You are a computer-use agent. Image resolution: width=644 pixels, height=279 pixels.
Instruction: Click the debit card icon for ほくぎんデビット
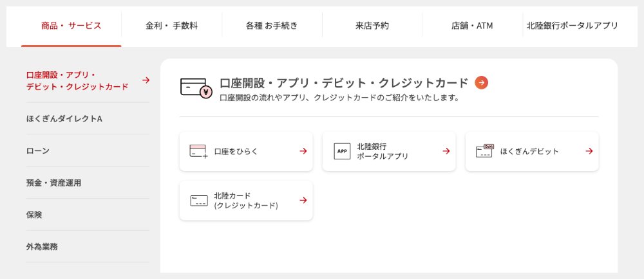pos(485,151)
